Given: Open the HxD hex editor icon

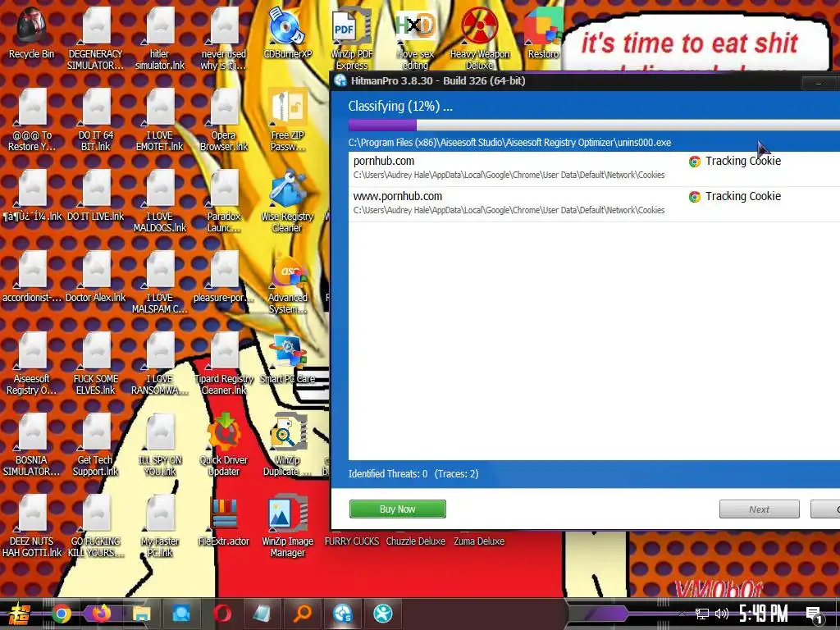Looking at the screenshot, I should pos(415,39).
